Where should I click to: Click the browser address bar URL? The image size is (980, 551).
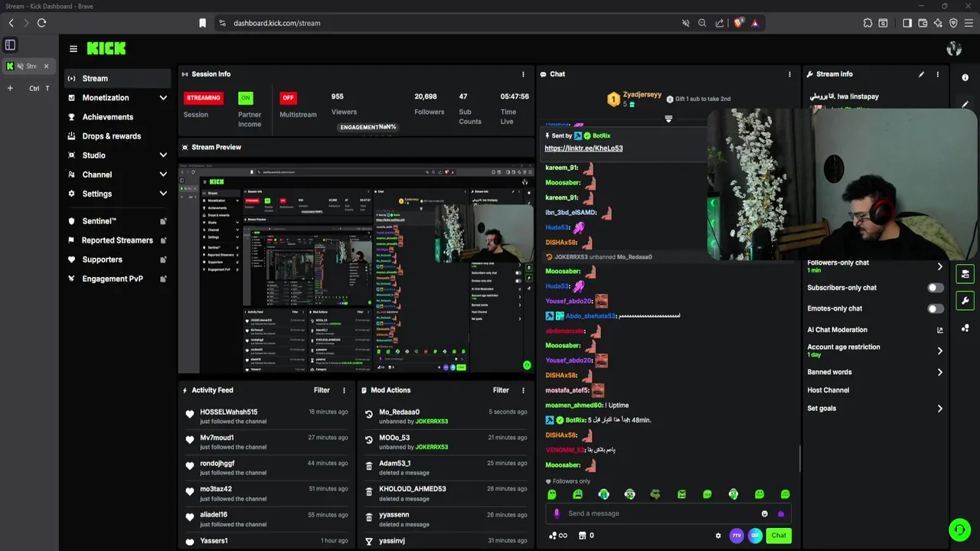[x=276, y=23]
